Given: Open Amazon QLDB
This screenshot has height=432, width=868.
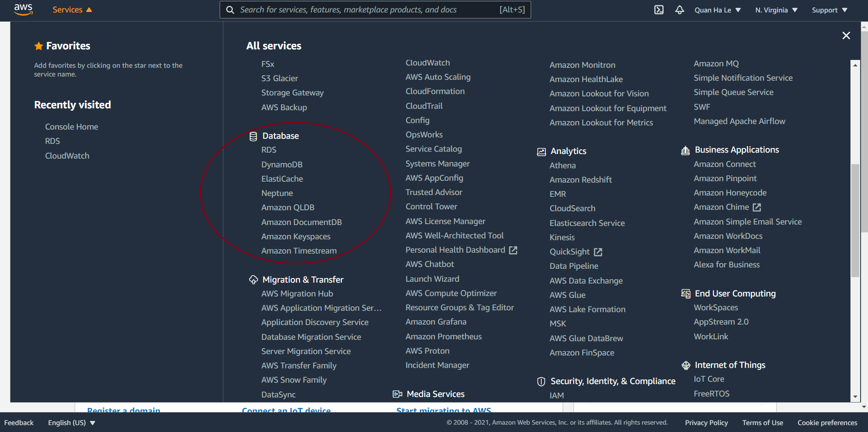Looking at the screenshot, I should click(x=288, y=207).
